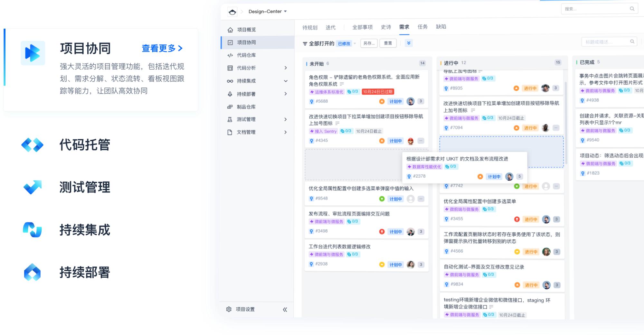This screenshot has height=335, width=644.
Task: Select the 需求 tab
Action: 404,27
